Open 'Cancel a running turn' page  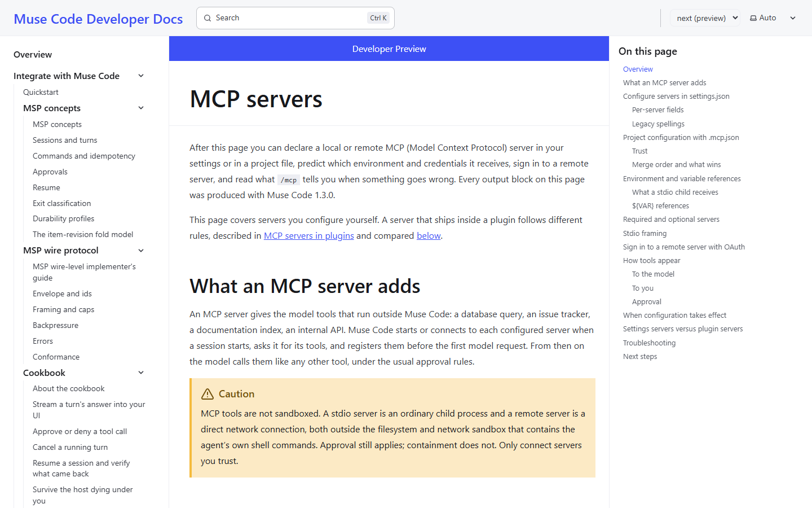[70, 447]
